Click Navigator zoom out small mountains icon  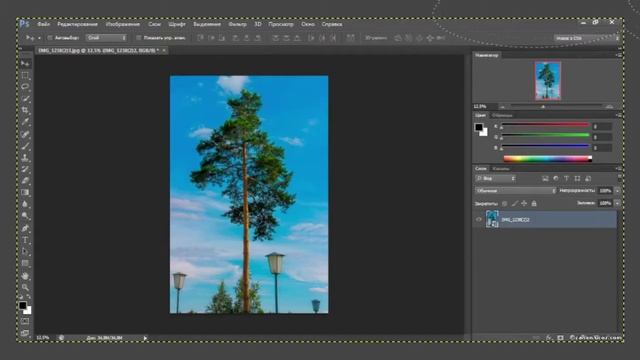click(x=502, y=107)
